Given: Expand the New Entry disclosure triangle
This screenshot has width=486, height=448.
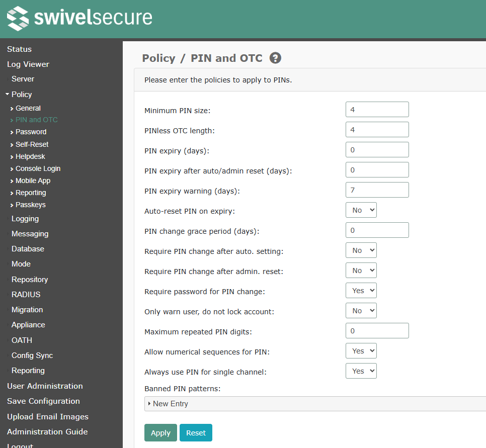Looking at the screenshot, I should pos(149,403).
